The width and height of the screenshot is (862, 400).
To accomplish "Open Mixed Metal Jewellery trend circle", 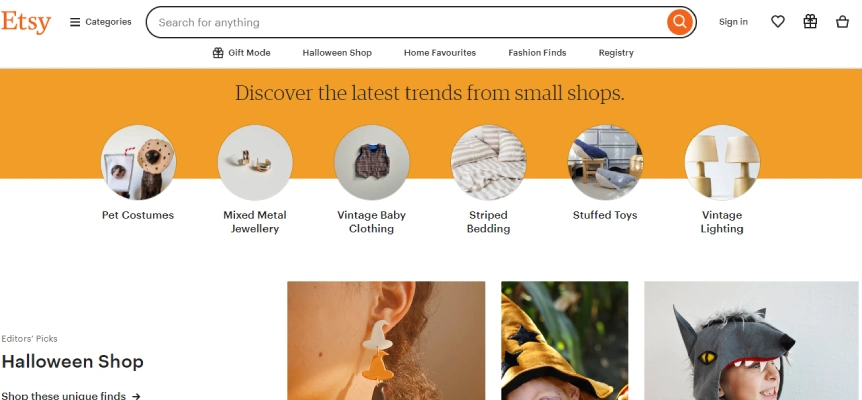I will (255, 162).
